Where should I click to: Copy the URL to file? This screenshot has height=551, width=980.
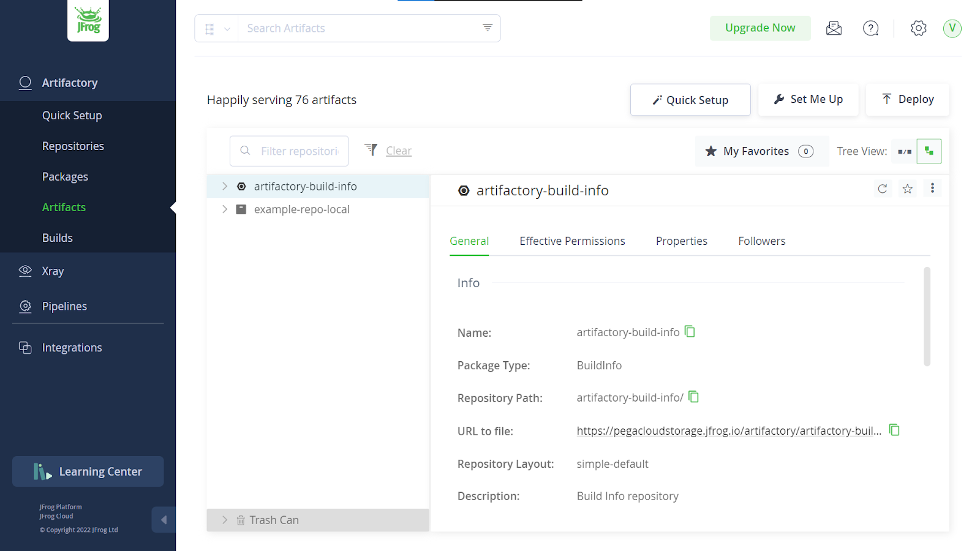click(x=894, y=430)
